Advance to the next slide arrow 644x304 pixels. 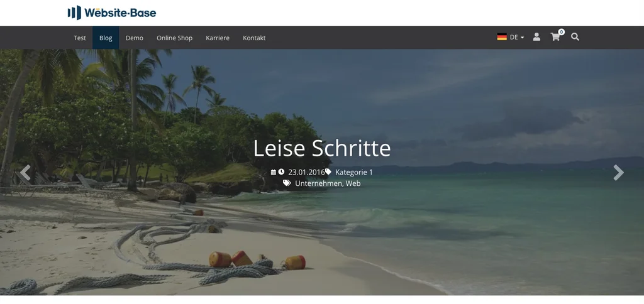619,173
